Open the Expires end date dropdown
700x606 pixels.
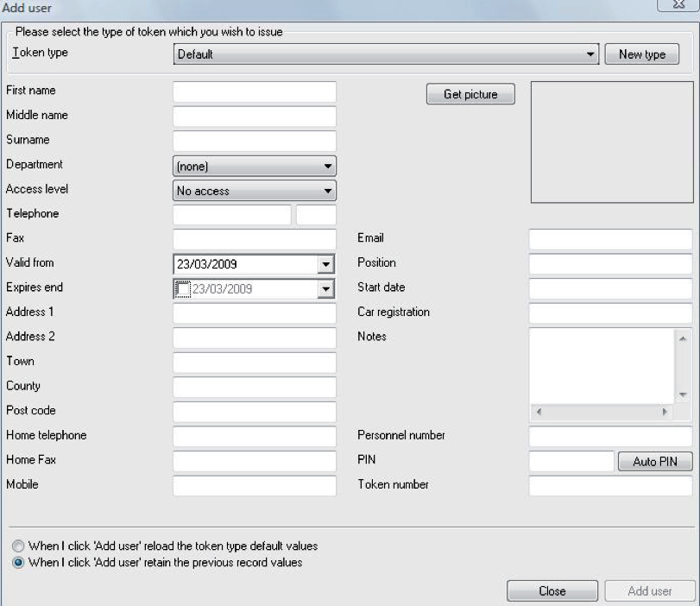326,287
